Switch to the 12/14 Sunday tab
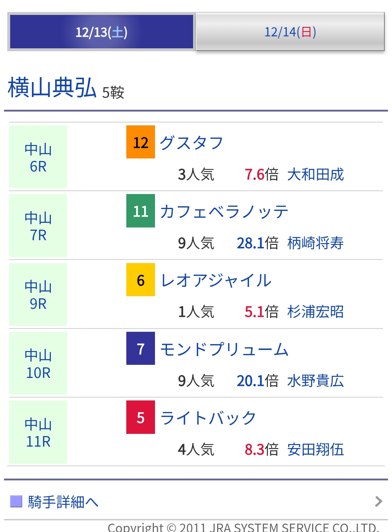 290,32
